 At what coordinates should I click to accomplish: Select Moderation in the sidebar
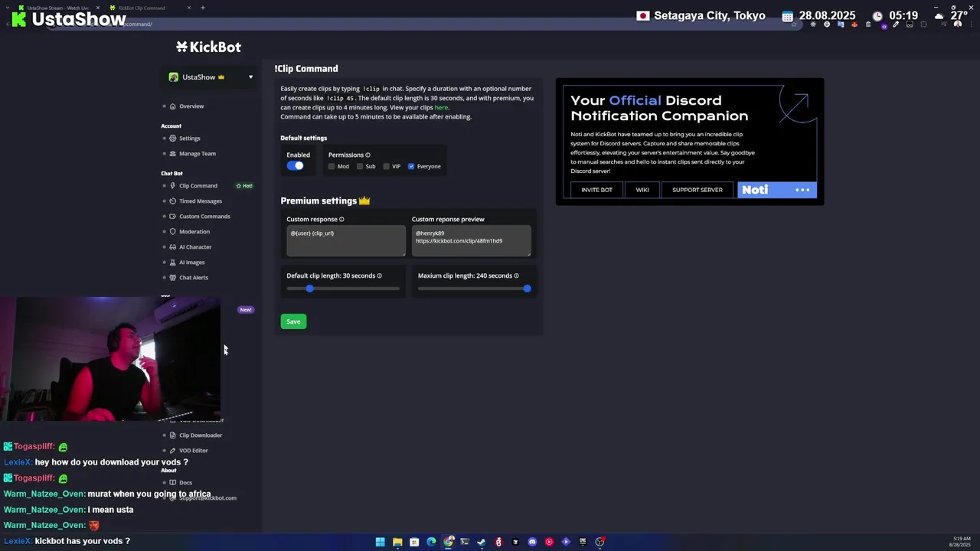coord(194,232)
